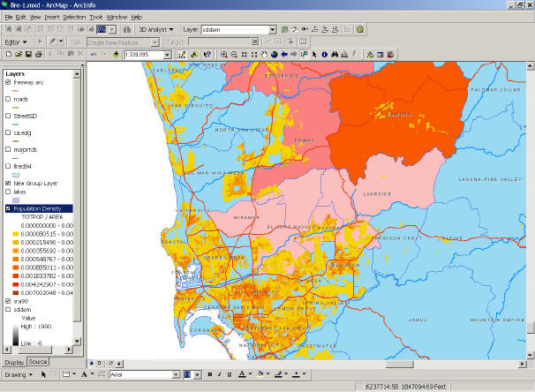Screen dimensions: 535x392
Task: Apply underline text formatting
Action: tap(230, 374)
